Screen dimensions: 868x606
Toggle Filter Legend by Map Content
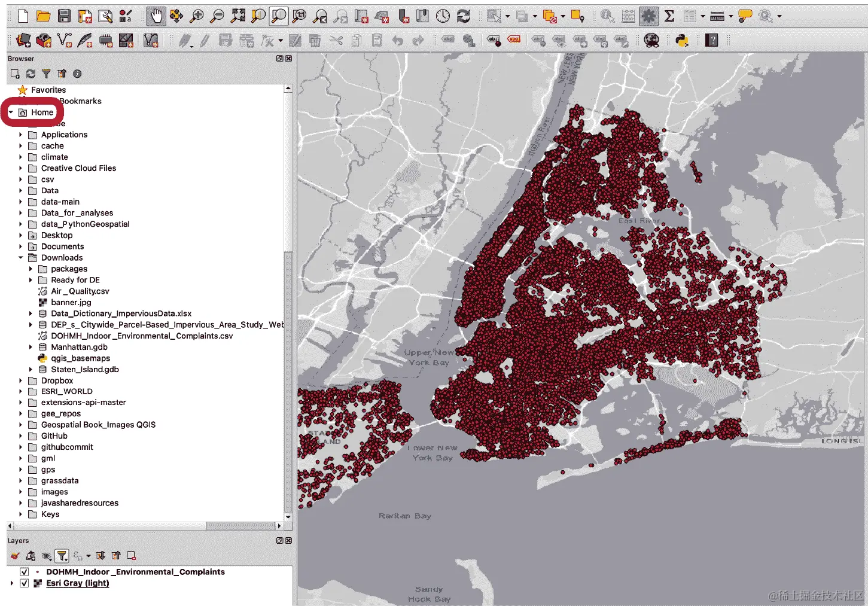[62, 556]
